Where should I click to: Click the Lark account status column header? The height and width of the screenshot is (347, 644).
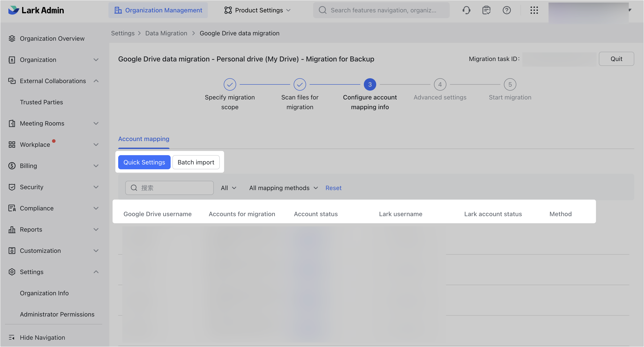coord(493,214)
